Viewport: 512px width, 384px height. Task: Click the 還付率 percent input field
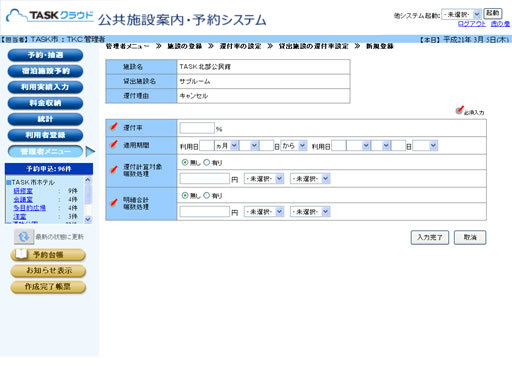click(x=197, y=128)
